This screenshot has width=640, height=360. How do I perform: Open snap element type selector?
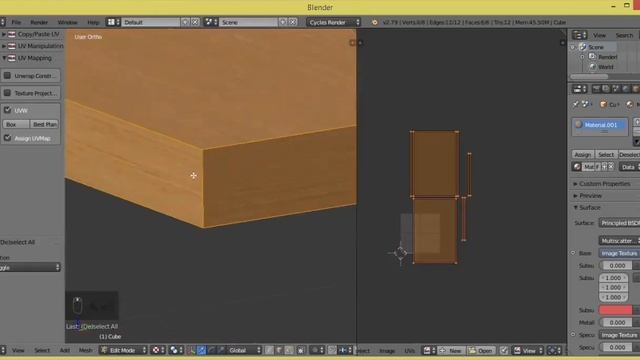(345, 350)
